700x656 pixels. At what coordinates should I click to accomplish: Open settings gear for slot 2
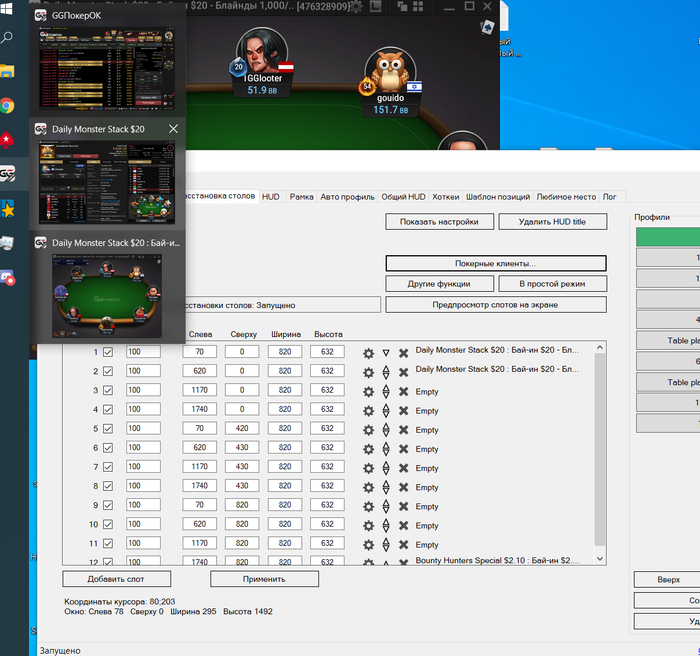pyautogui.click(x=368, y=372)
